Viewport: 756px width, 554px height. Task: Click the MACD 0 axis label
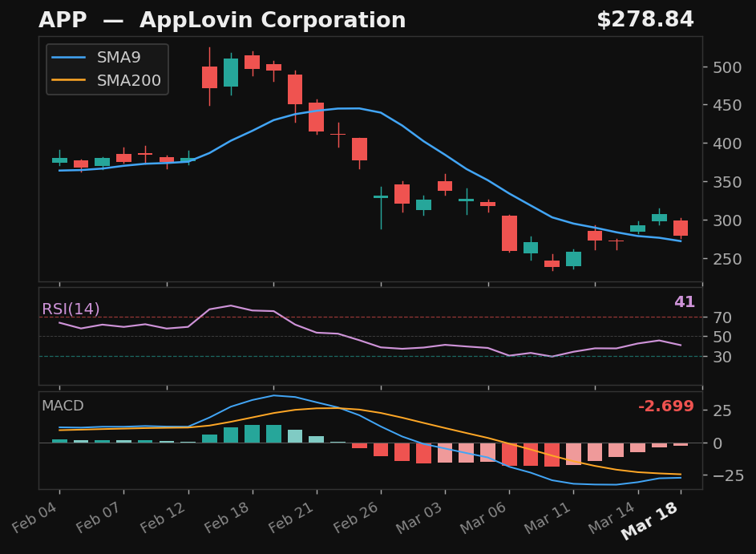point(718,443)
